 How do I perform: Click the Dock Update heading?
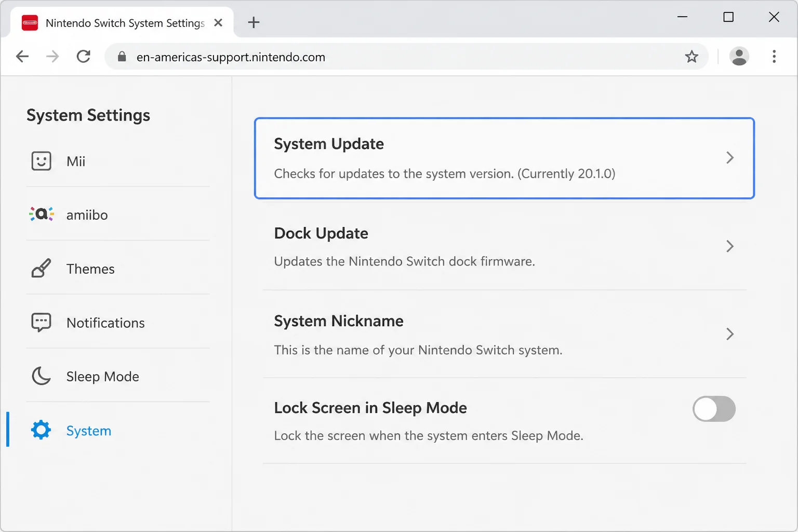321,233
